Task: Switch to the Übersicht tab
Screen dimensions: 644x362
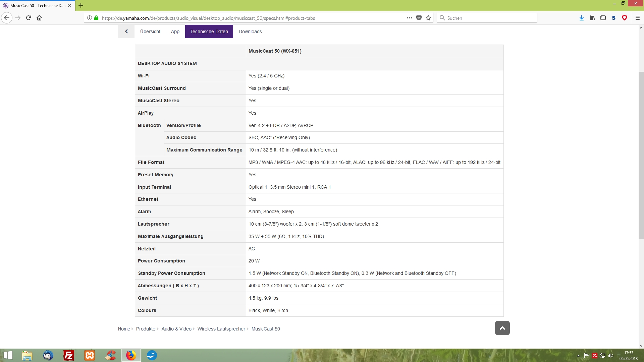Action: pos(150,32)
